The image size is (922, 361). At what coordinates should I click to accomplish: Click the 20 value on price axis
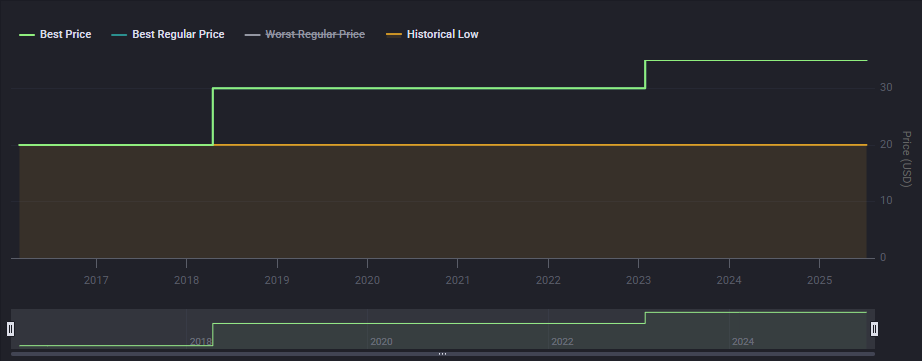pos(886,145)
